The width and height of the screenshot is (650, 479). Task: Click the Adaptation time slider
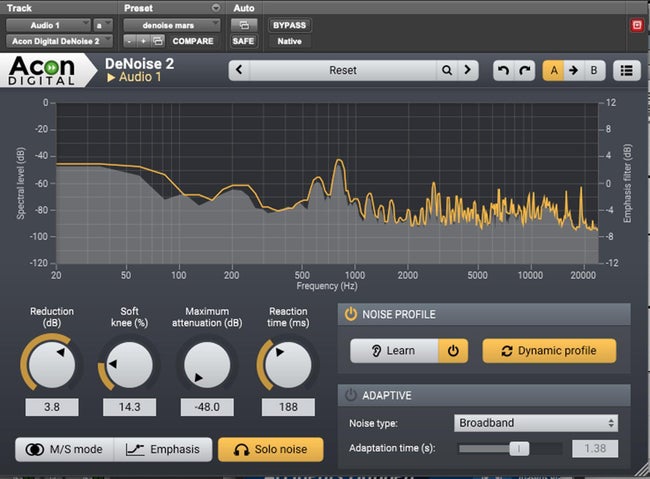[511, 448]
